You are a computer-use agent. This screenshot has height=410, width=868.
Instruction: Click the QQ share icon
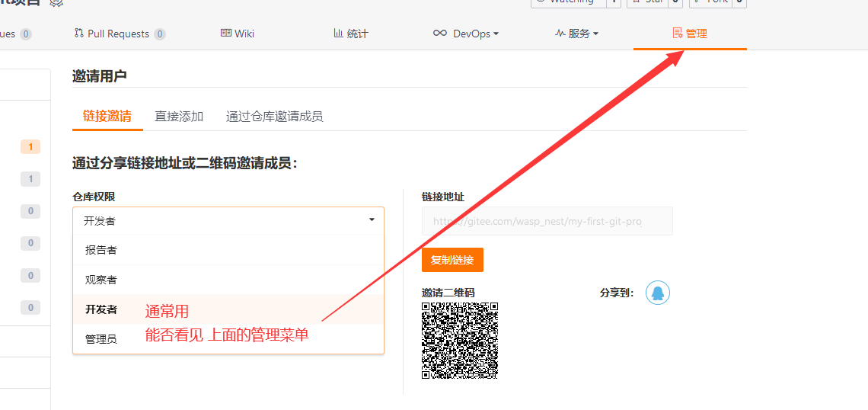pos(658,293)
